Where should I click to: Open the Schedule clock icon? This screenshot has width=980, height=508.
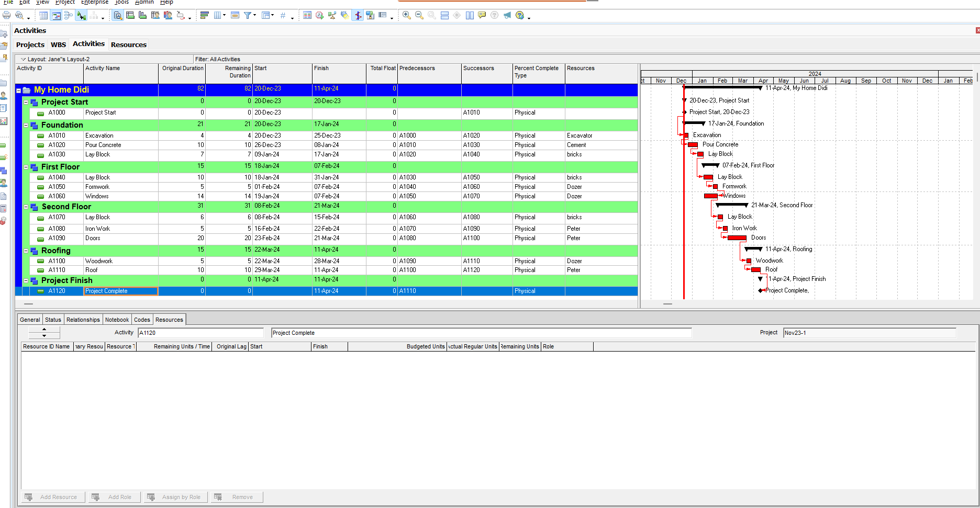click(x=319, y=15)
